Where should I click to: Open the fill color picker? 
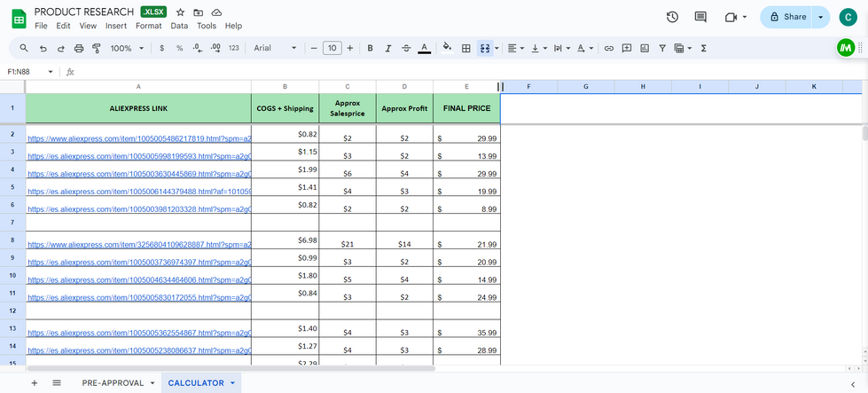click(448, 48)
